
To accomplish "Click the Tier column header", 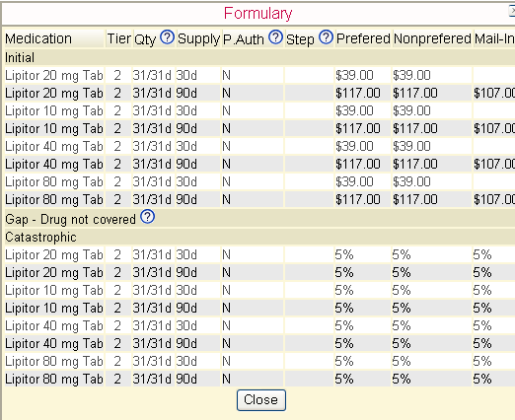I will [118, 38].
